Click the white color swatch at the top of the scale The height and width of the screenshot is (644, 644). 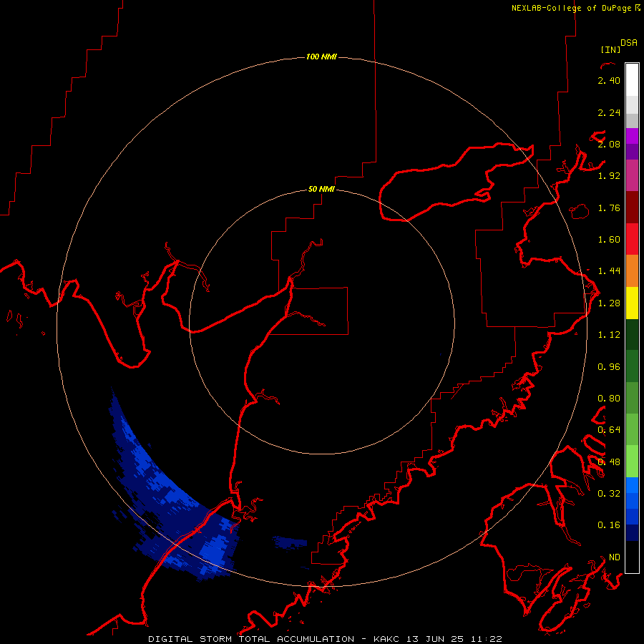[x=632, y=79]
